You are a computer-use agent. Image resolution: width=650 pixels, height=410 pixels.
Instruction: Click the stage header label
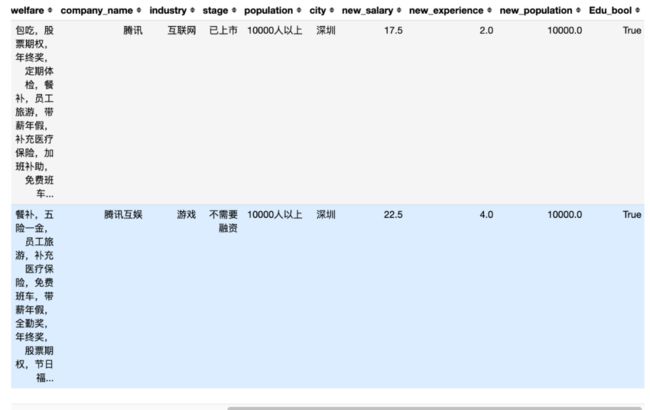(x=215, y=10)
